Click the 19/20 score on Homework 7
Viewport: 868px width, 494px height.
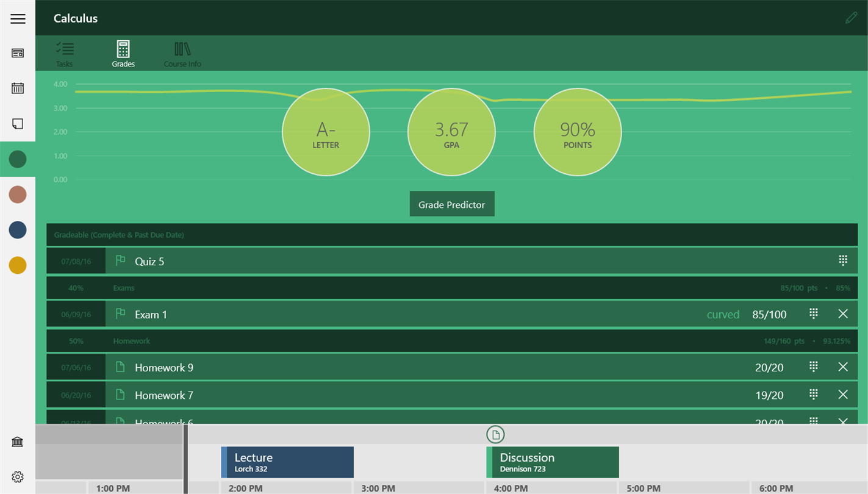pyautogui.click(x=769, y=396)
